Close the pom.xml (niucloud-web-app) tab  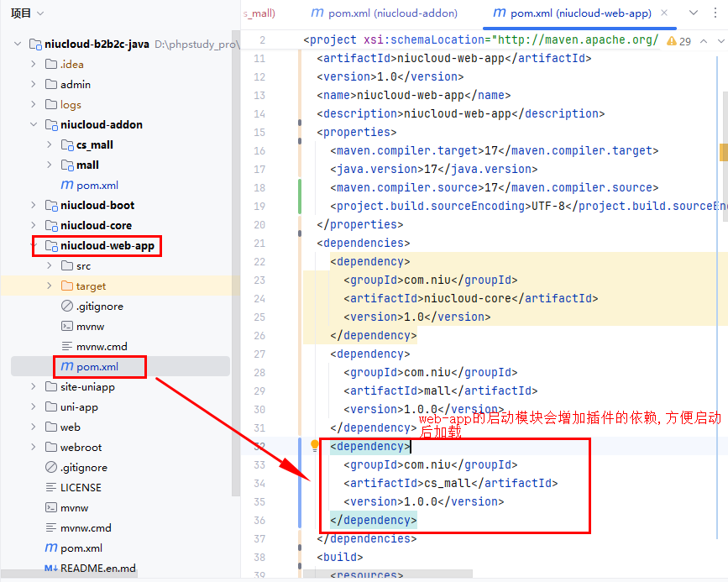pyautogui.click(x=664, y=13)
